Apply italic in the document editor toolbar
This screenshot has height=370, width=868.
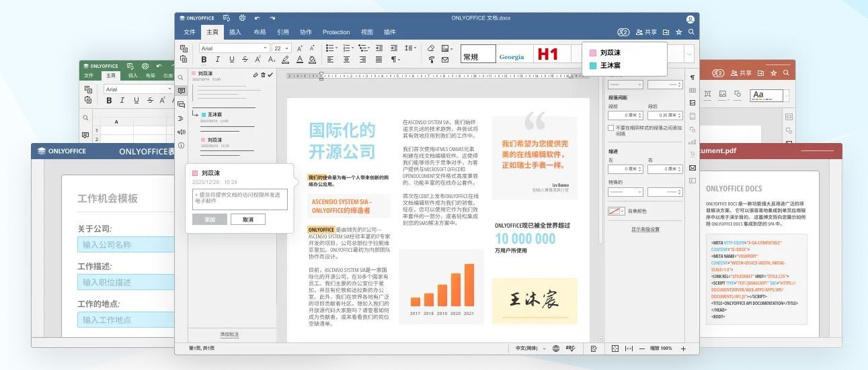click(x=217, y=60)
